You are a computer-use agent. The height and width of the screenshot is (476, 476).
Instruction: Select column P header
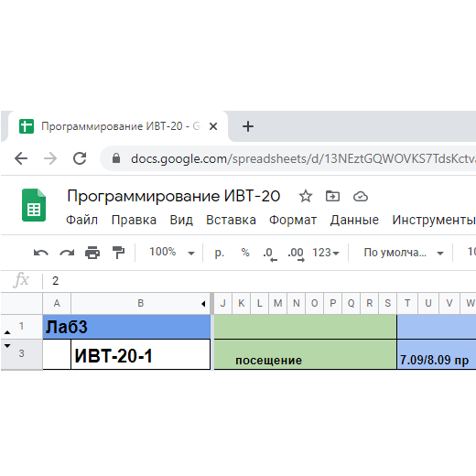point(333,303)
